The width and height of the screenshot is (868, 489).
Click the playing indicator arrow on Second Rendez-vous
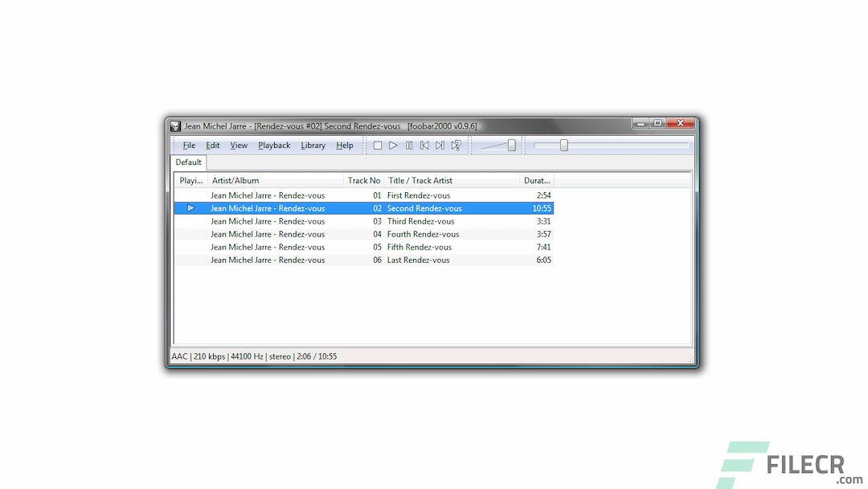pos(190,208)
